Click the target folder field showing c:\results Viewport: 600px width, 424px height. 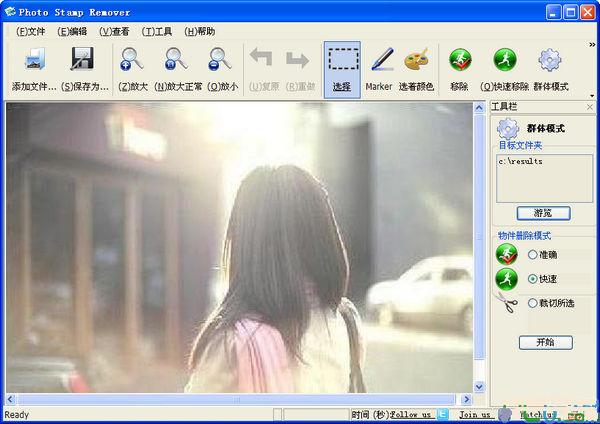coord(544,178)
